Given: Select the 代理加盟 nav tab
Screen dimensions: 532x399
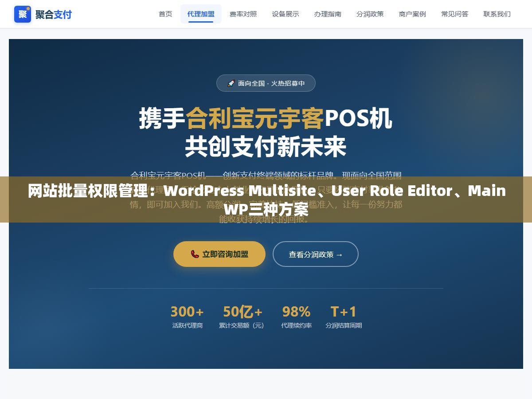Looking at the screenshot, I should click(201, 14).
